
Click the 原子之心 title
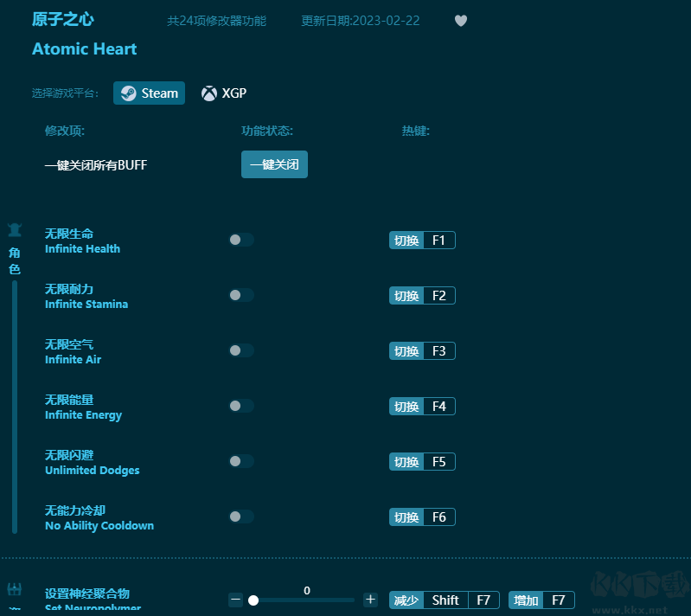63,19
